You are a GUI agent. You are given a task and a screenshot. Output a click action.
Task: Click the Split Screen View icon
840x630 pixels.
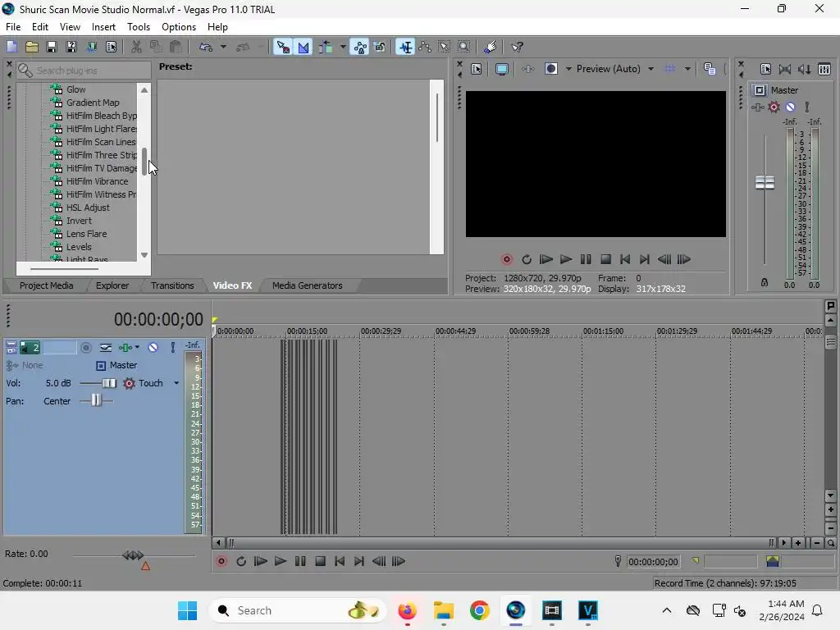(550, 69)
